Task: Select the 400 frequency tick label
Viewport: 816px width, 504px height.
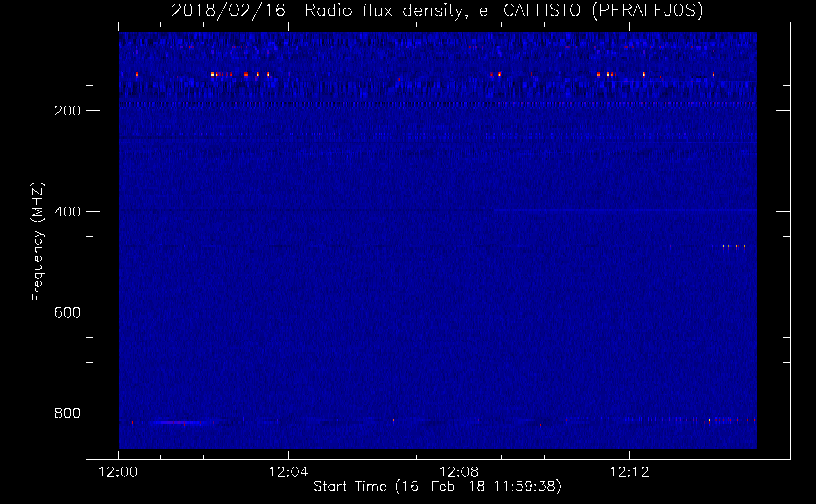Action: [x=68, y=211]
